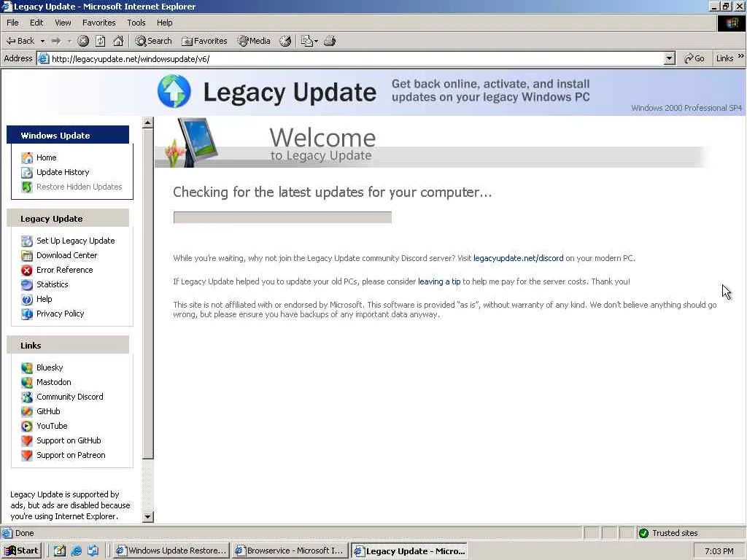Screen dimensions: 747x560
Task: Click the Mastodon link icon
Action: click(27, 382)
